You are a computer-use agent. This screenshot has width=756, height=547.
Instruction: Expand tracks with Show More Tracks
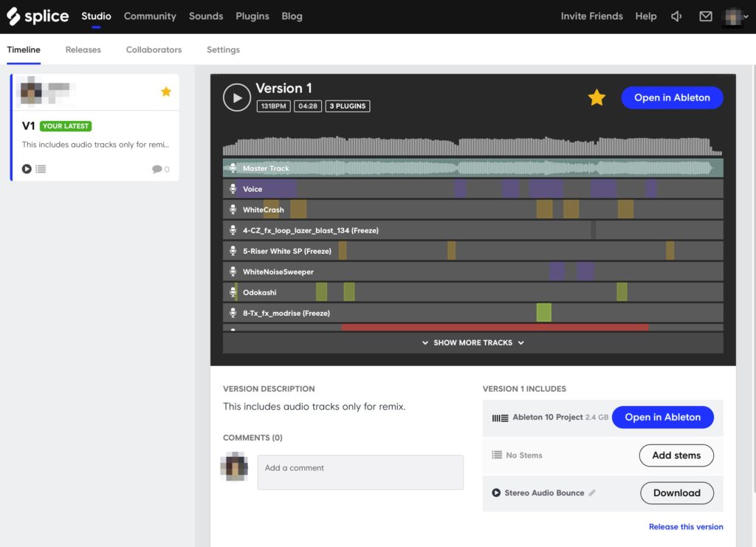pyautogui.click(x=473, y=343)
